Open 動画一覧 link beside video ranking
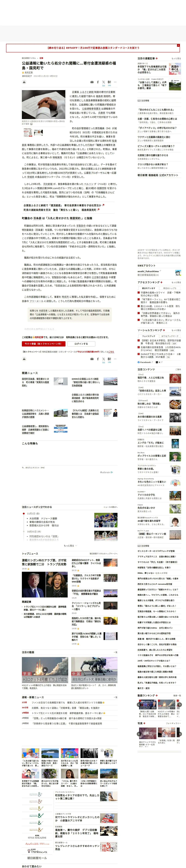 177,695
